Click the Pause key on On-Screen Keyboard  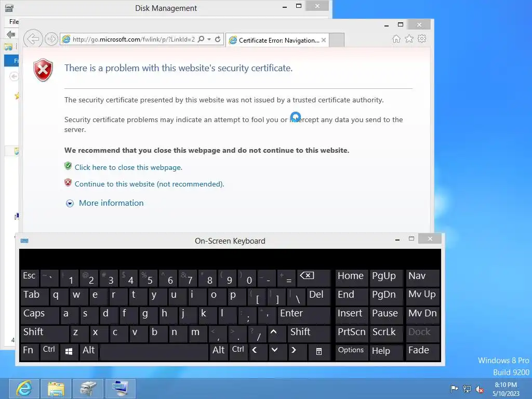387,314
